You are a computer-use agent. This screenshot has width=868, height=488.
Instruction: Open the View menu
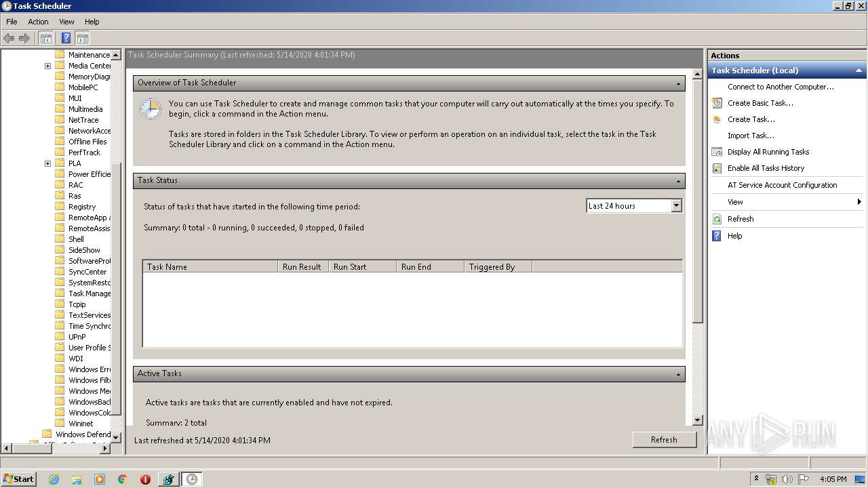coord(66,22)
